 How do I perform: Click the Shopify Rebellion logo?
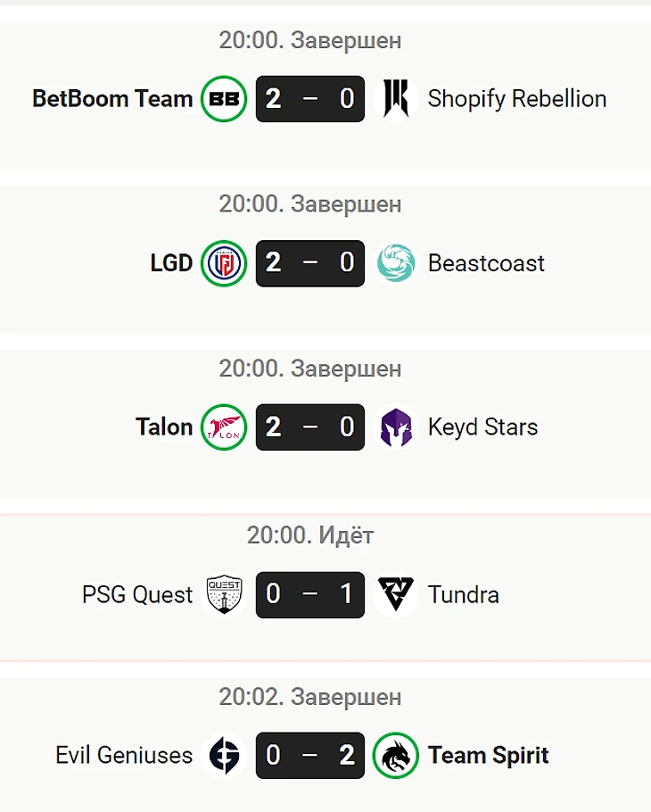click(x=396, y=98)
